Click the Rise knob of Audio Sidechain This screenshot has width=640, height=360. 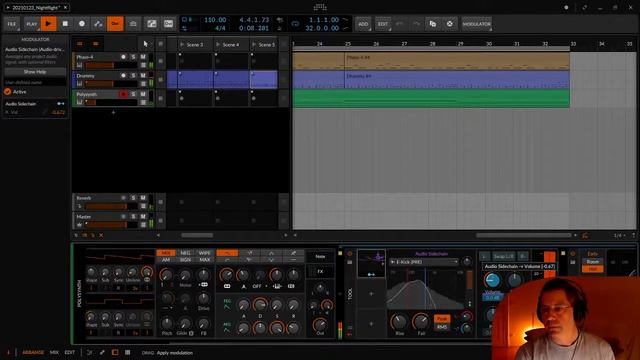coord(399,322)
